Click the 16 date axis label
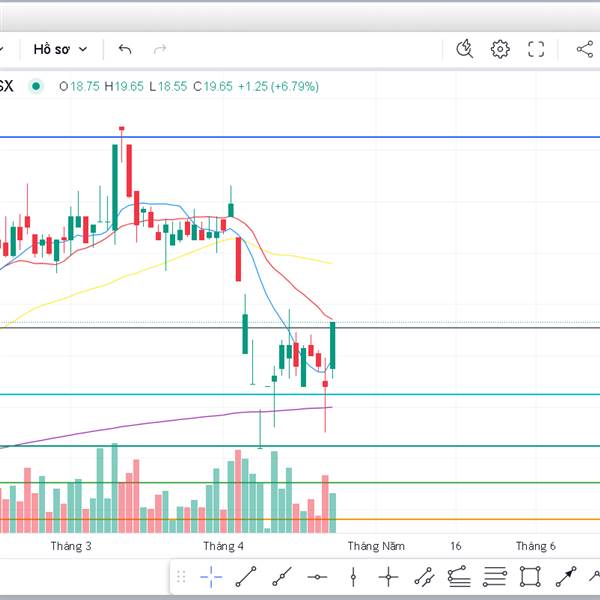The width and height of the screenshot is (600, 600). pos(455,546)
